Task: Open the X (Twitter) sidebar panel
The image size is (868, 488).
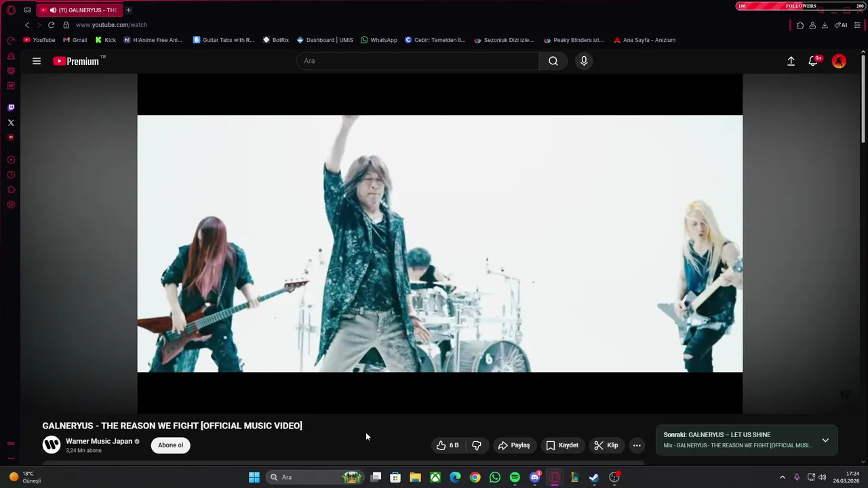Action: 11,123
